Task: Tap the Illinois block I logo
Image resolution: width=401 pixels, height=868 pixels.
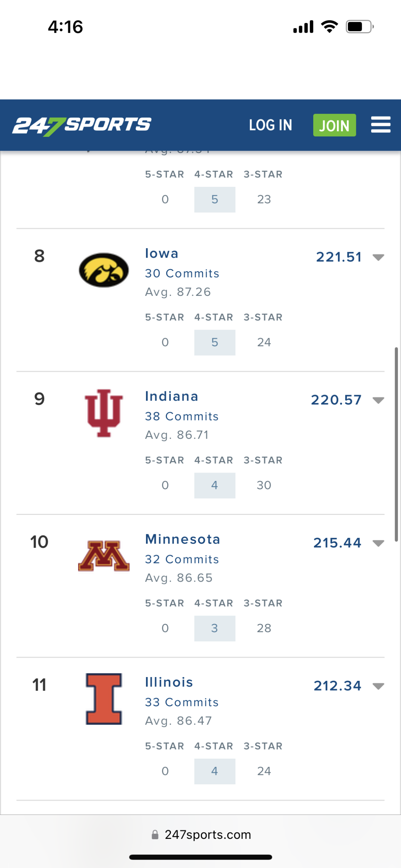Action: [x=104, y=699]
